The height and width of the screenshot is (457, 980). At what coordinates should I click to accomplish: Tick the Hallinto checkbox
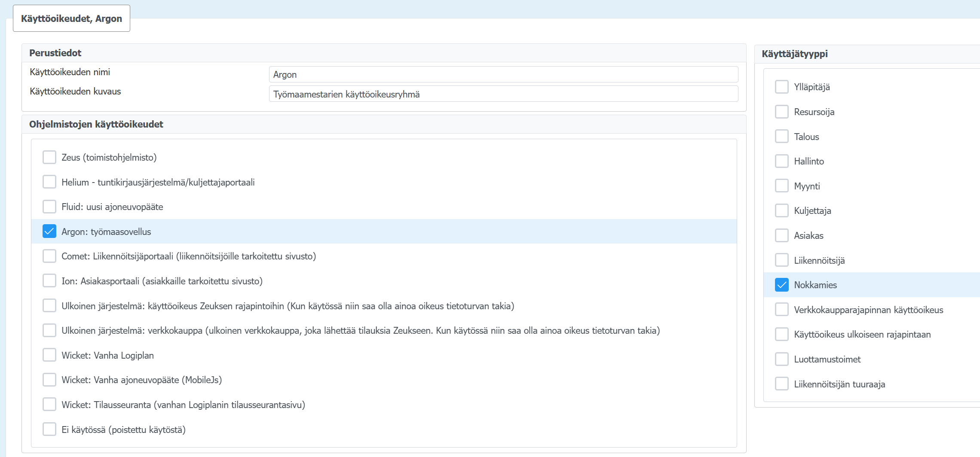[x=782, y=161]
